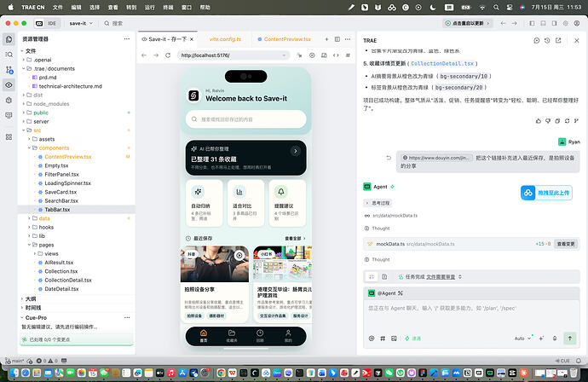Open the source control icon in activity bar
The image size is (588, 382).
9,70
